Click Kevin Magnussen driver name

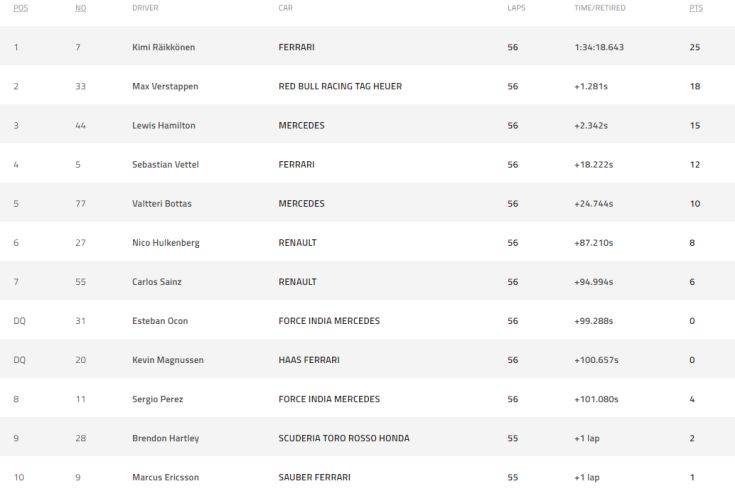(168, 360)
